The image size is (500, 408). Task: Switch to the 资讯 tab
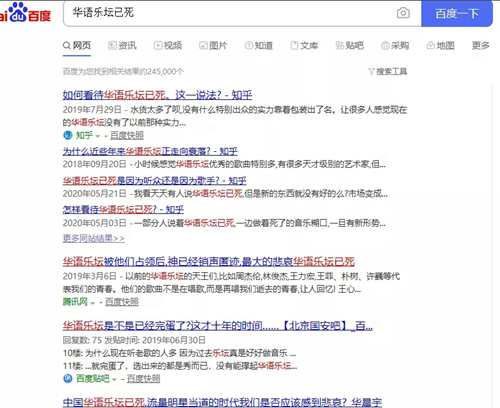coord(122,45)
